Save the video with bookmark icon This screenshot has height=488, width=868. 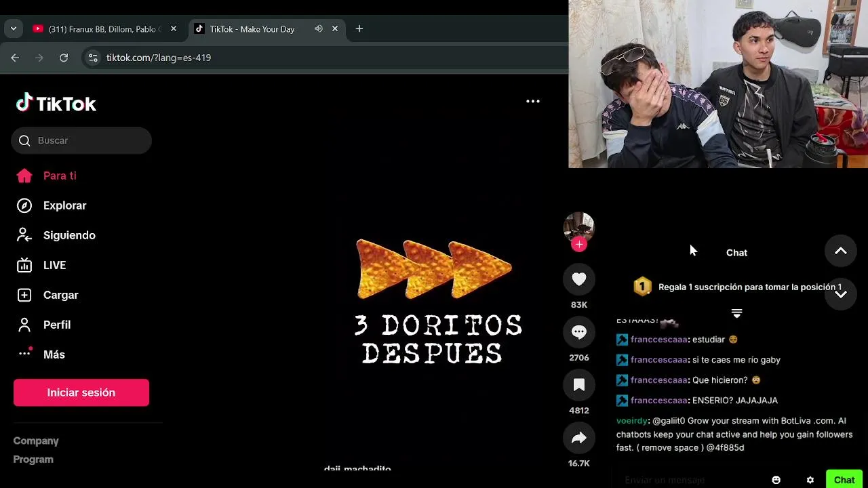click(579, 385)
